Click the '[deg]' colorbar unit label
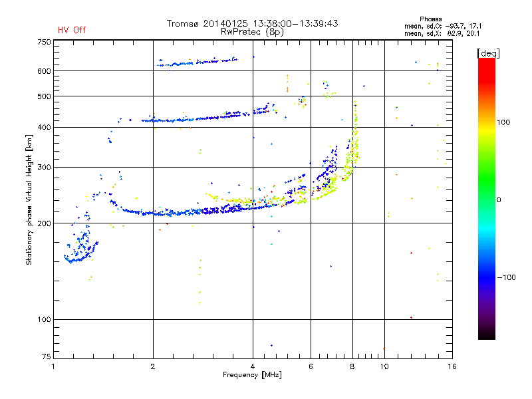The width and height of the screenshot is (532, 399). click(488, 53)
